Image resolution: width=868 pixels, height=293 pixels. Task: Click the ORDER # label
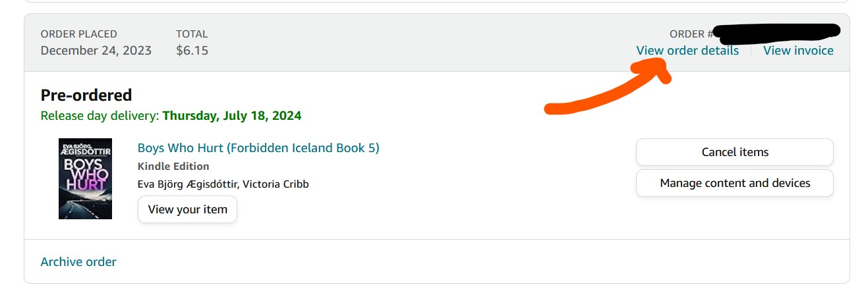click(691, 34)
